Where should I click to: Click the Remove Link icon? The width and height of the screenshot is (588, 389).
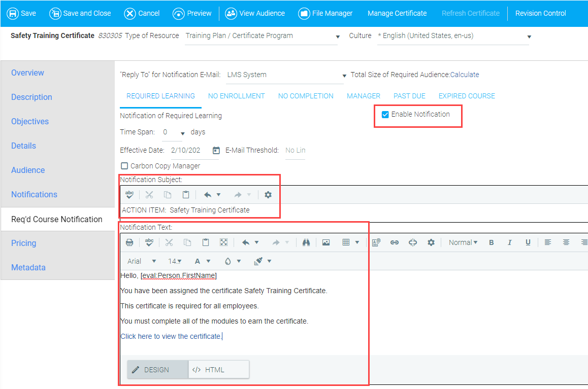(413, 243)
